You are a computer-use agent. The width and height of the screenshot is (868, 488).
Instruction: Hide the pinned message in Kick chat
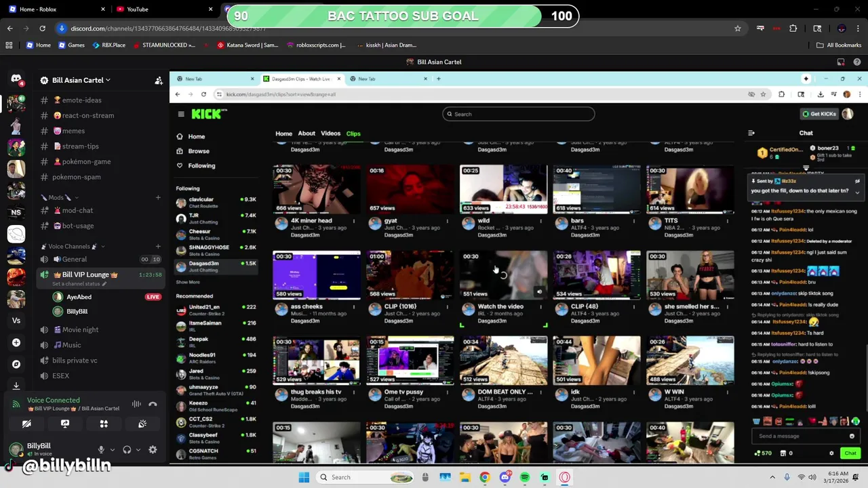pos(857,181)
